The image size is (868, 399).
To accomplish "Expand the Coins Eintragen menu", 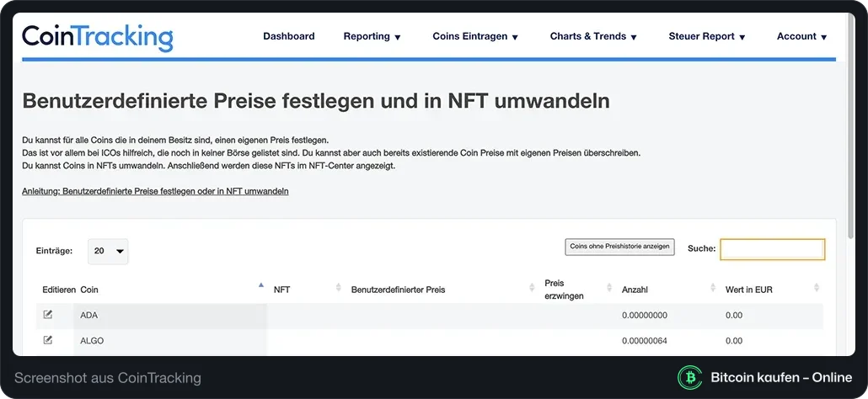I will coord(475,36).
